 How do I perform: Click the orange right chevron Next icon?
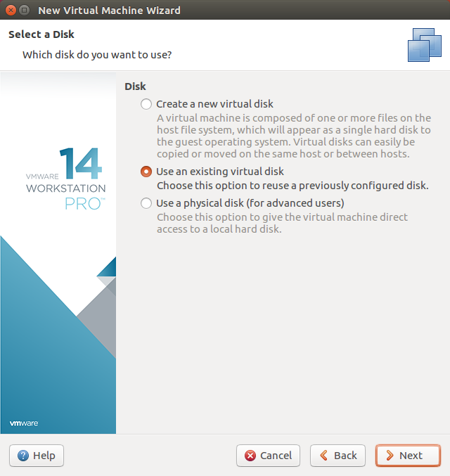(x=390, y=456)
